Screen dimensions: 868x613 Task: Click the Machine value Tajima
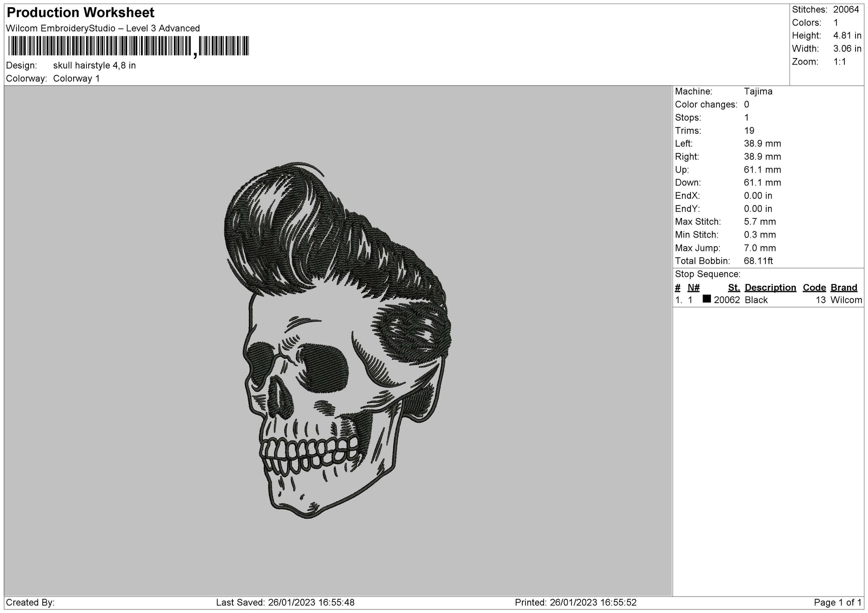click(x=758, y=91)
